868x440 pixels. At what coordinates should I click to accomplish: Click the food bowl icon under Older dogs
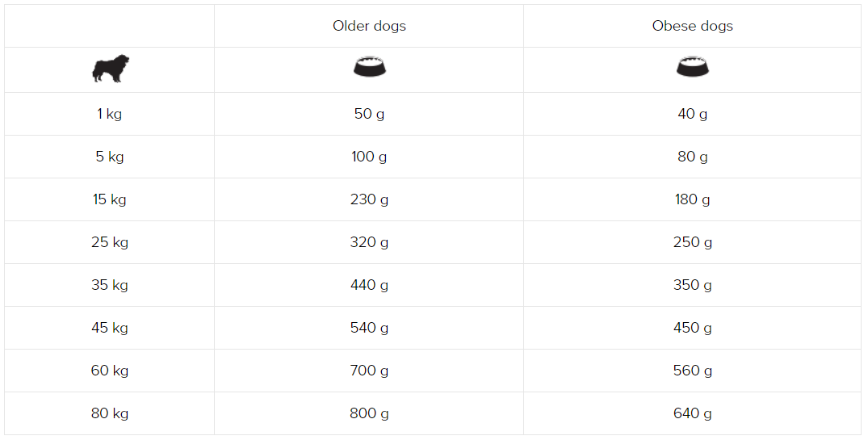[369, 66]
